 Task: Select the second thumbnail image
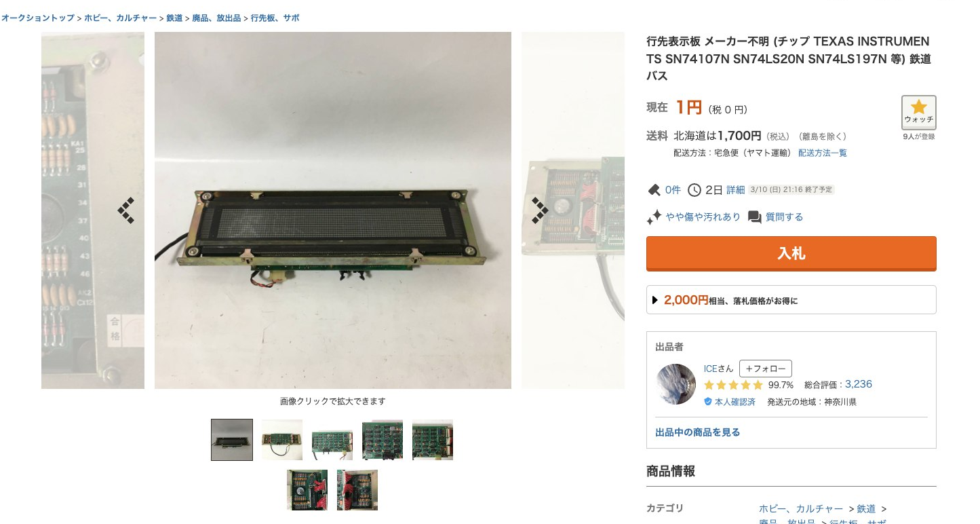tap(282, 440)
